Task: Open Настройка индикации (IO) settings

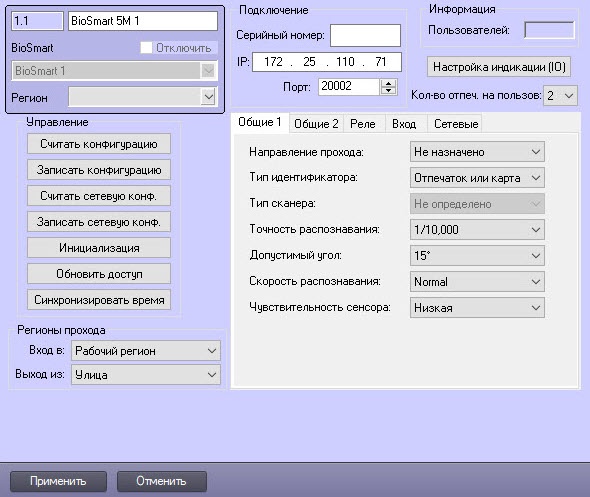Action: click(499, 67)
